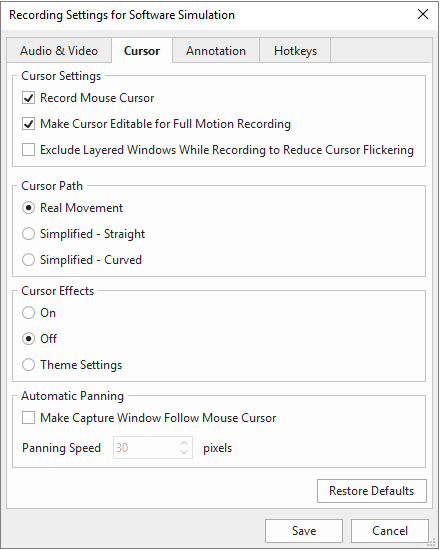Select Cursor Effects Off option

[x=28, y=339]
